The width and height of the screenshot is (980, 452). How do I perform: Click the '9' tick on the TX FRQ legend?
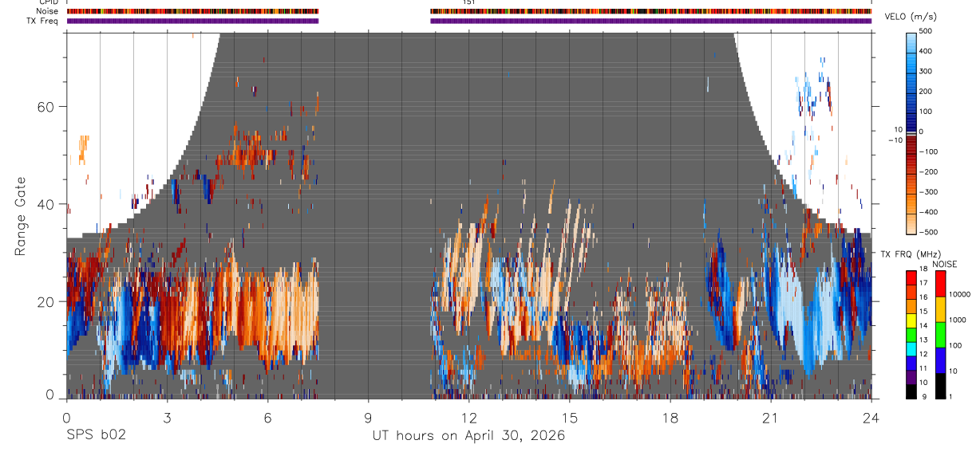tap(923, 396)
